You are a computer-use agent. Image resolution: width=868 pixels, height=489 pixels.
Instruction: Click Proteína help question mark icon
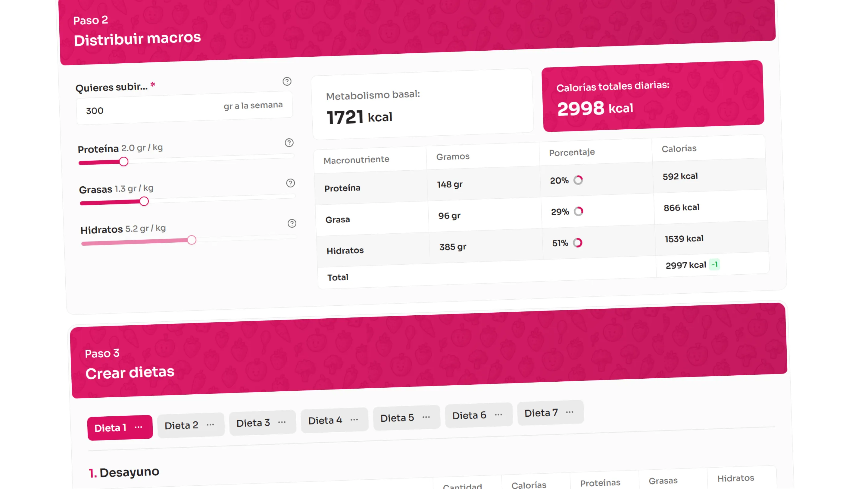289,143
